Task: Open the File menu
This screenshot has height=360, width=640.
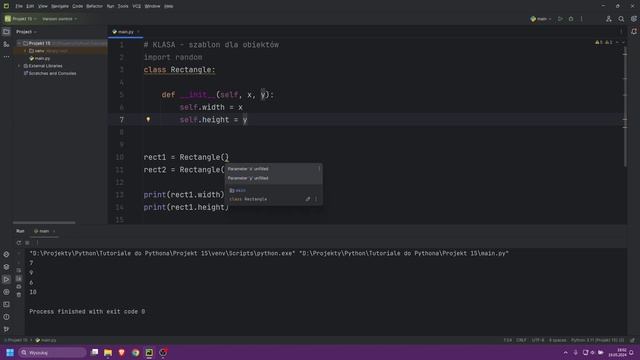Action: tap(19, 6)
